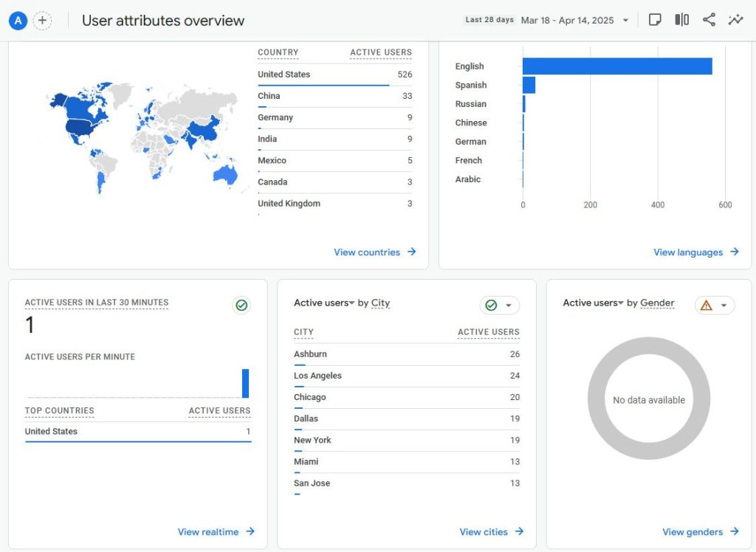Viewport: 756px width, 552px height.
Task: Click the arrow next to View languages
Action: click(735, 252)
